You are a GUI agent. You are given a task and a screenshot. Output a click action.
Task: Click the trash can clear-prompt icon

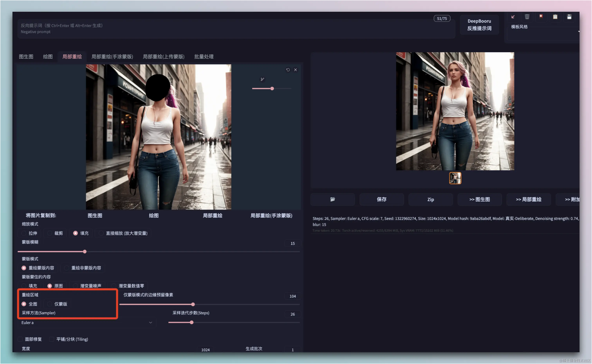(527, 17)
